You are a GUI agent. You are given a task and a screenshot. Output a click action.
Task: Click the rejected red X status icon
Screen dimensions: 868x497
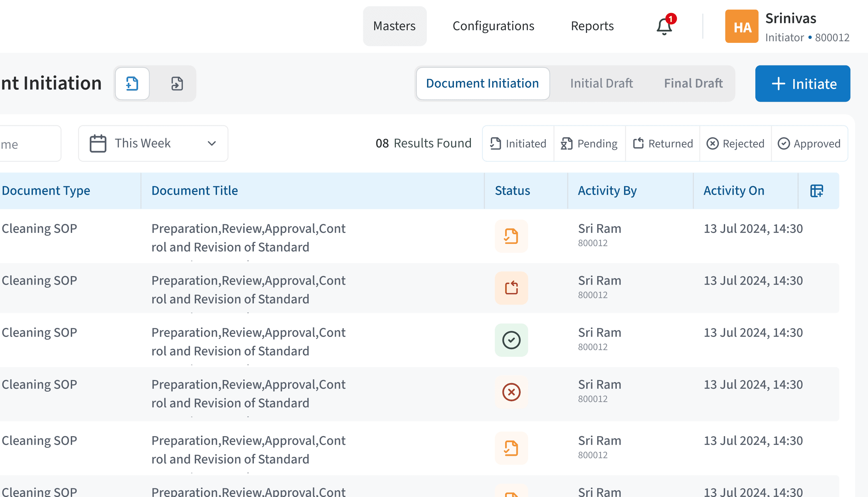tap(511, 392)
